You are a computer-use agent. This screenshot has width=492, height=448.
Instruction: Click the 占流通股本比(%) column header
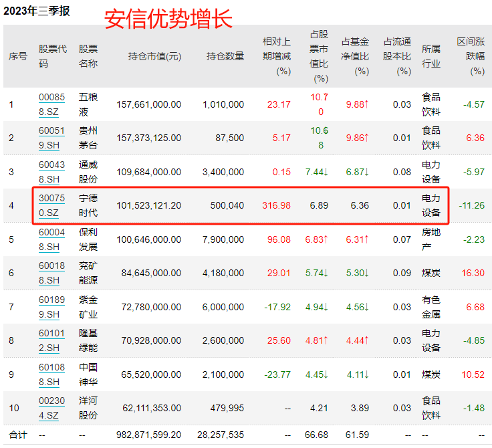(x=397, y=57)
